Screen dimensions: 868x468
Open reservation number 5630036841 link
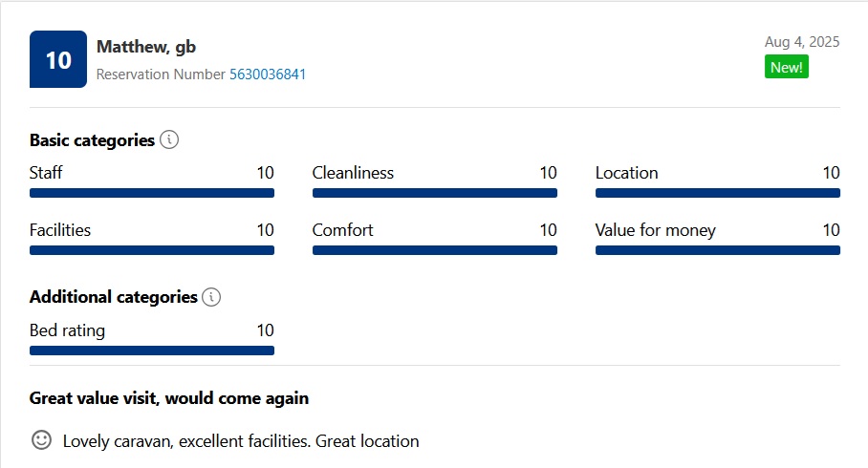[x=268, y=74]
